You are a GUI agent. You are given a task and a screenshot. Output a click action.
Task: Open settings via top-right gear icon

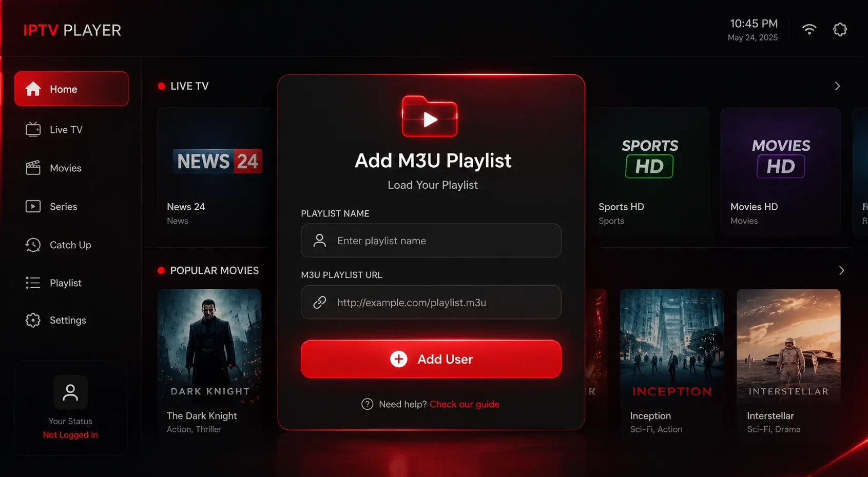point(840,29)
